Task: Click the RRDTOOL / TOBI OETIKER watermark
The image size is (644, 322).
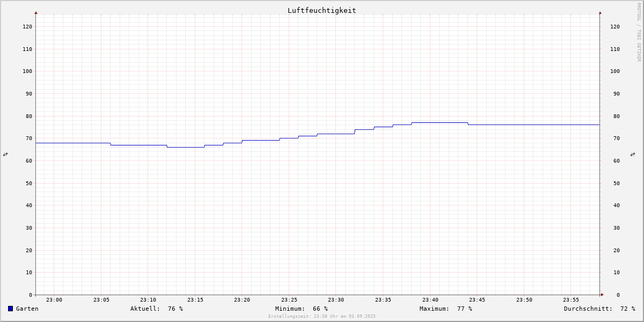Action: tap(639, 32)
